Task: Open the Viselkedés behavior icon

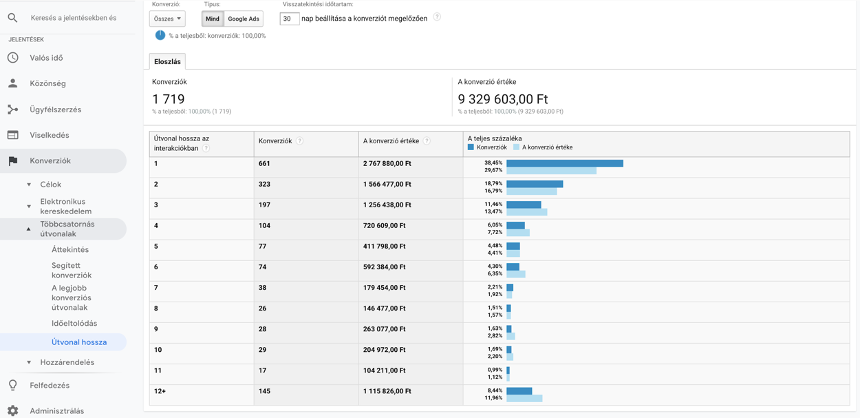Action: point(13,135)
